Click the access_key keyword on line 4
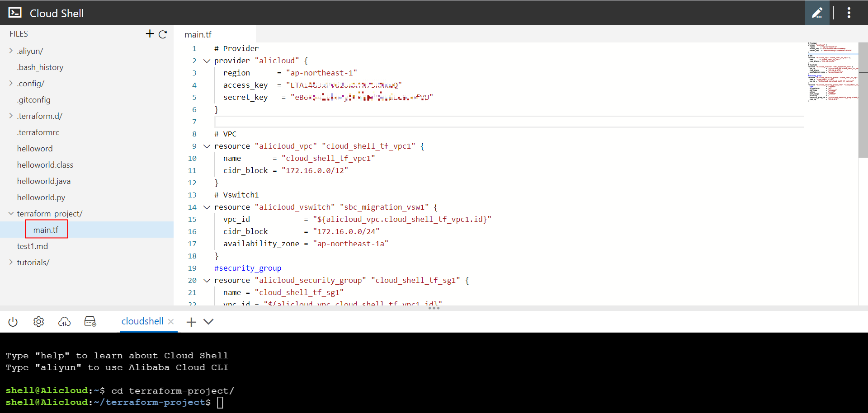This screenshot has height=413, width=868. pyautogui.click(x=245, y=85)
